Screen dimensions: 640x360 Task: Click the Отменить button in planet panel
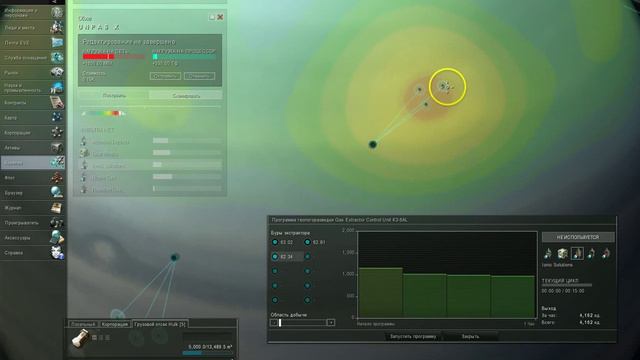[199, 76]
